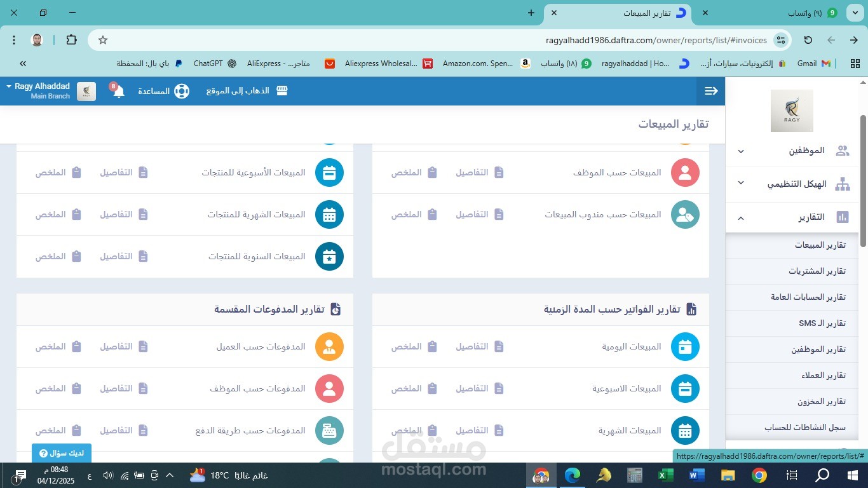Open الملخص for المدفوعات حسب العميل

coord(58,346)
